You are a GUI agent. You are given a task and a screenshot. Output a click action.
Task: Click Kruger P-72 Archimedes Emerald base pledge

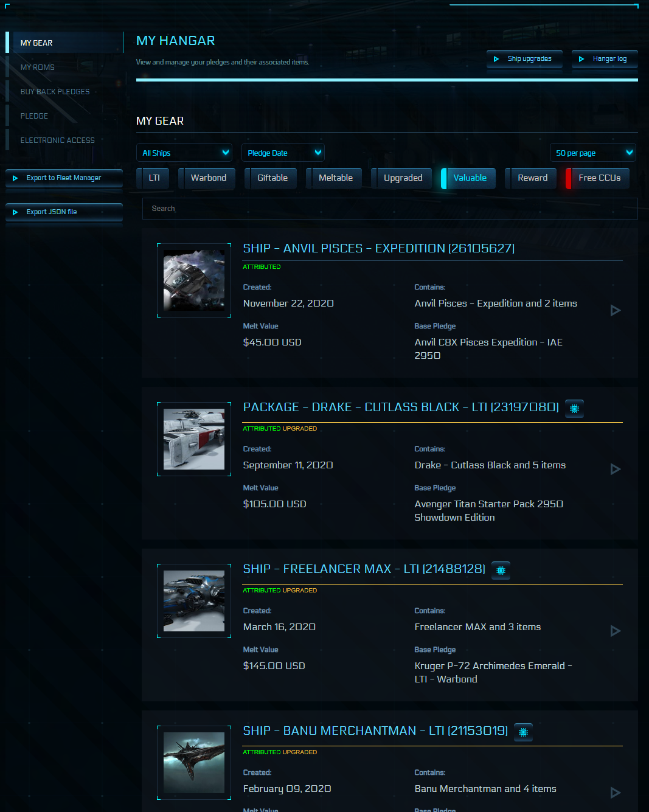pyautogui.click(x=493, y=673)
